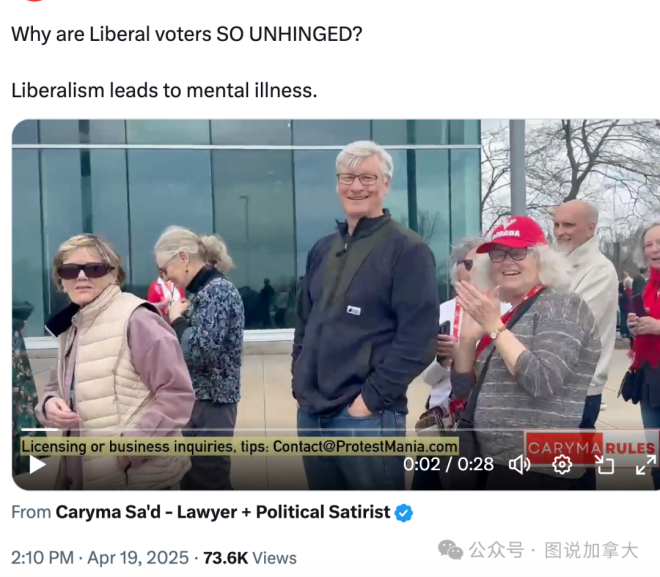Click the "Why are Liberal voters" text
This screenshot has height=577, width=660.
coord(111,34)
